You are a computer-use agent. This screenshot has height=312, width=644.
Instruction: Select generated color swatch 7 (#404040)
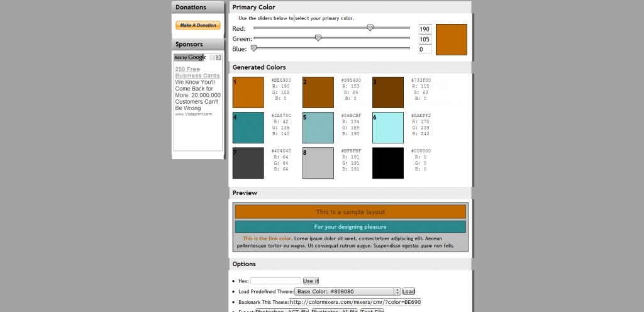(x=248, y=163)
